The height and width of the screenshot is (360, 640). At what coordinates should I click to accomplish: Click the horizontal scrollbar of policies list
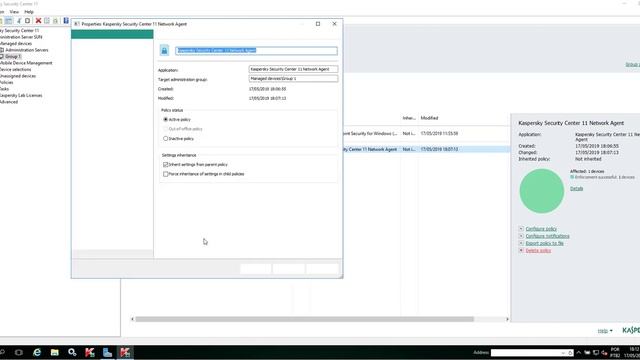tap(304, 319)
